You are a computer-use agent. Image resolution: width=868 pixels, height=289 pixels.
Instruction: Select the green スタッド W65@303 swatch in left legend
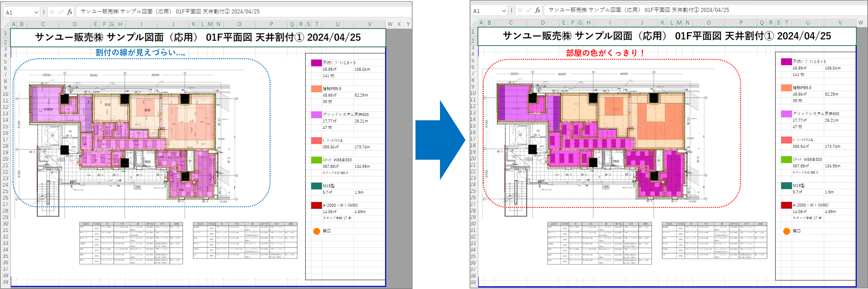pyautogui.click(x=316, y=160)
